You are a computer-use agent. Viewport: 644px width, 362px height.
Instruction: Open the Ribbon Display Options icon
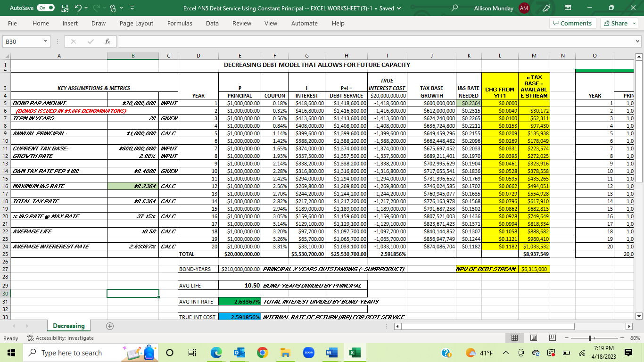tap(568, 8)
